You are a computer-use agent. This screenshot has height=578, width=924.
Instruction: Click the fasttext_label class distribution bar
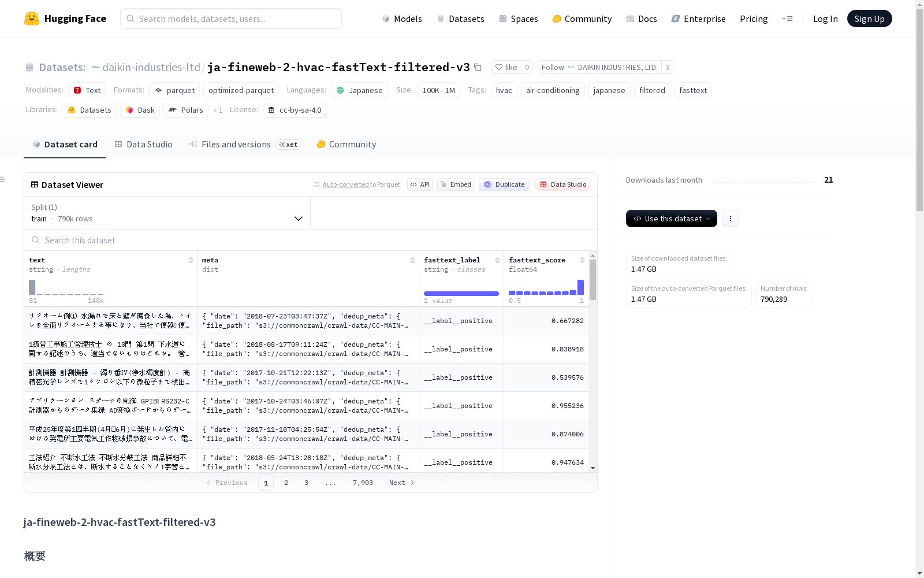point(461,294)
